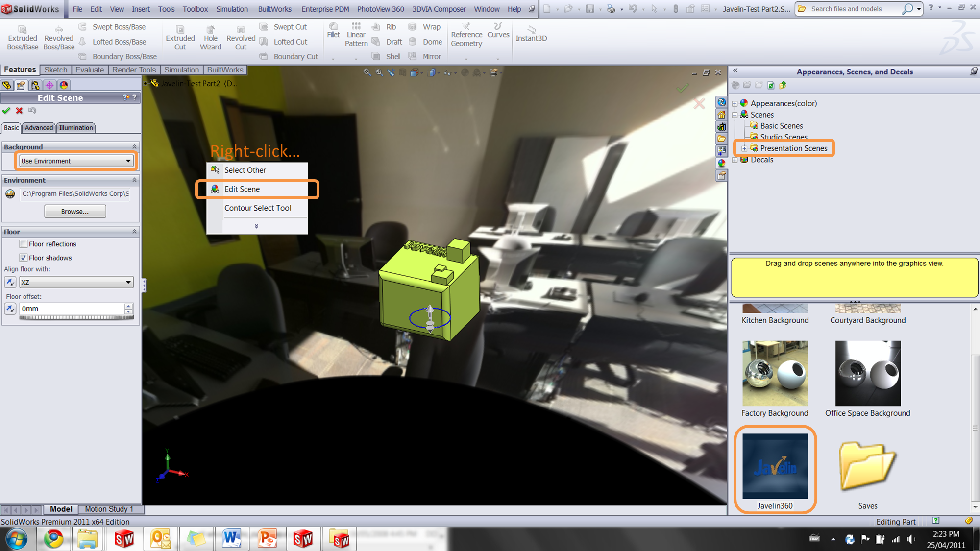The image size is (980, 551).
Task: Adjust the Floor offset slider bar
Action: [x=76, y=318]
